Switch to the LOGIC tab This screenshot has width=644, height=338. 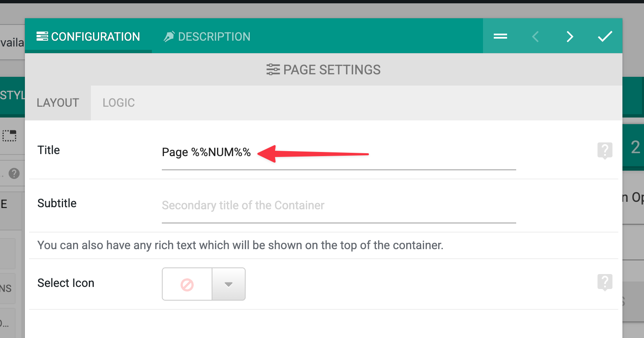[x=119, y=103]
